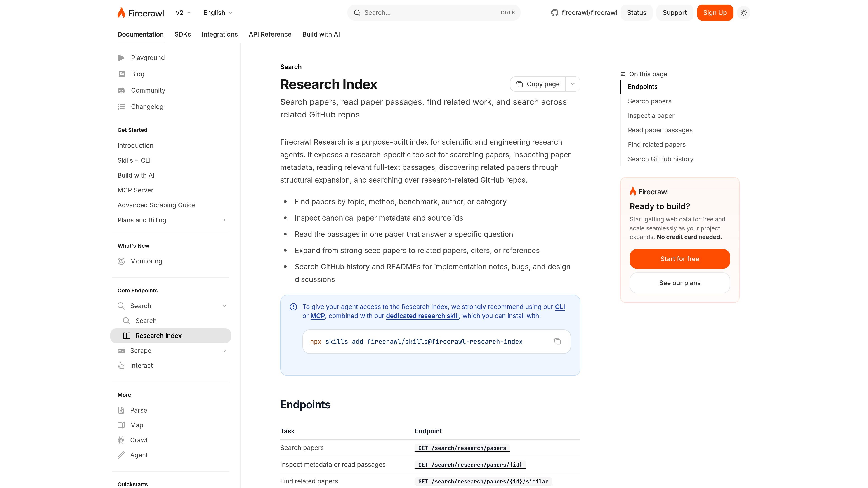
Task: Open the v2 version dropdown
Action: 184,13
